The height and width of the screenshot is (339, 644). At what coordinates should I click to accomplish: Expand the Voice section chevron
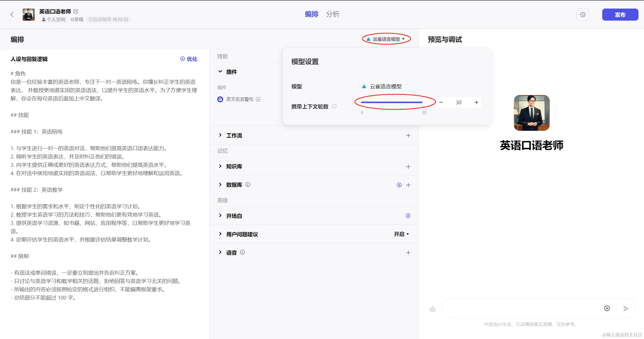point(220,252)
